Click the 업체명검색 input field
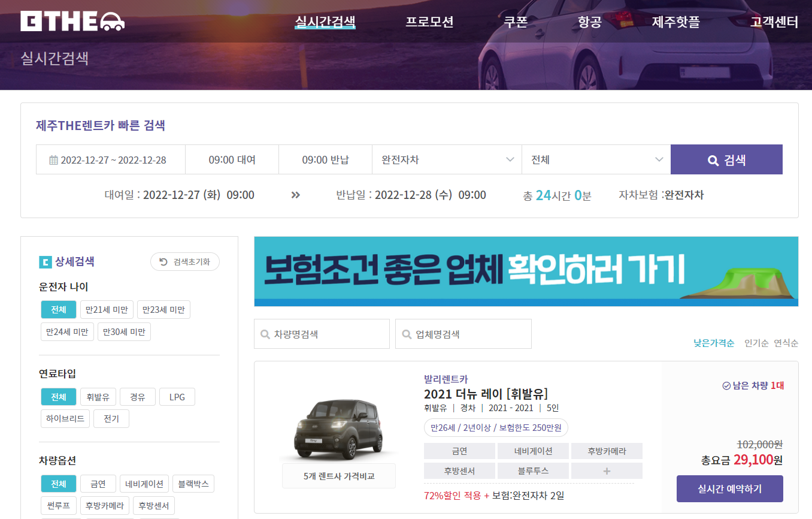812x519 pixels. pyautogui.click(x=463, y=334)
